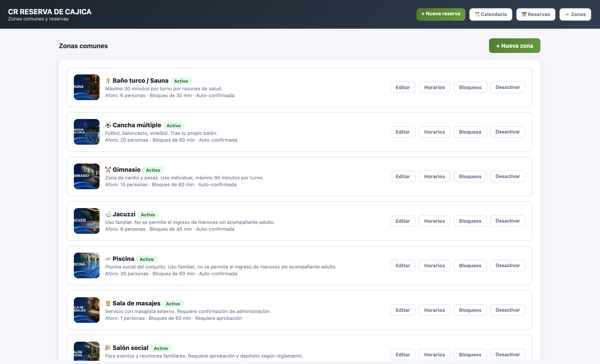
Task: Open Horarios for Salón social
Action: tap(434, 355)
